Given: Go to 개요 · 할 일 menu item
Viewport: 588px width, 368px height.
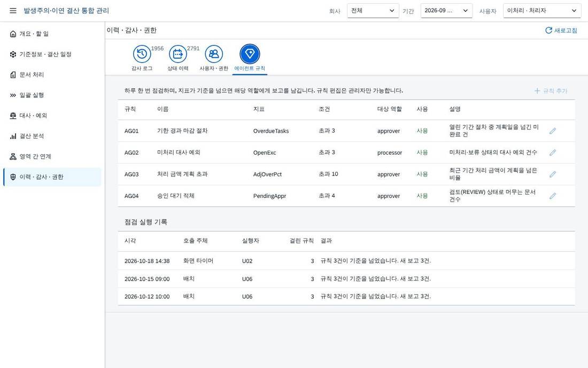Looking at the screenshot, I should pyautogui.click(x=52, y=34).
